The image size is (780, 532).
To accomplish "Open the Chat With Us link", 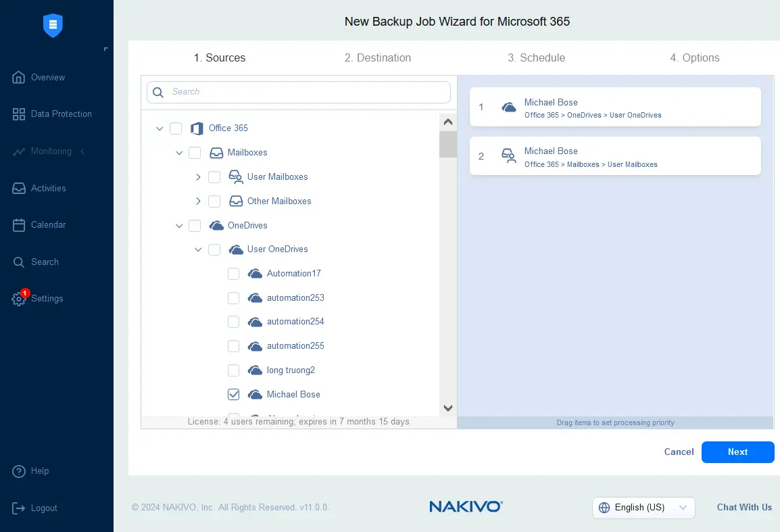I will click(744, 507).
